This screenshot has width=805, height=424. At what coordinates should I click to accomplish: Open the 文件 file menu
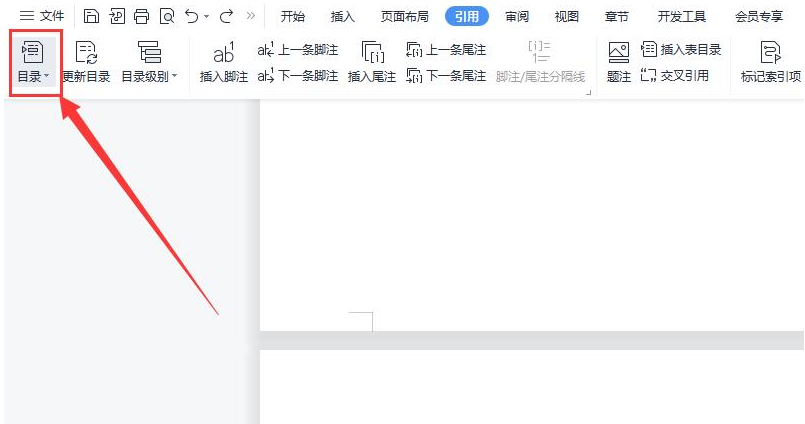[x=42, y=16]
